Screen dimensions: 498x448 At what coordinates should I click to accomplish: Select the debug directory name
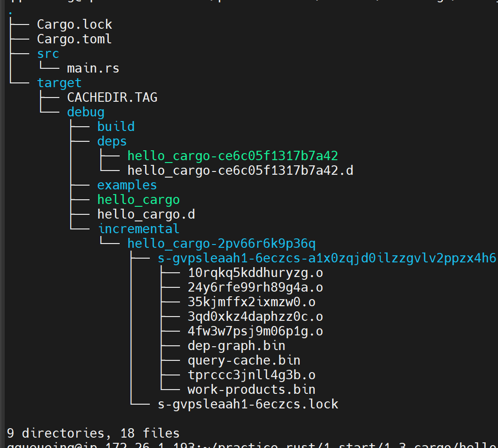(86, 112)
